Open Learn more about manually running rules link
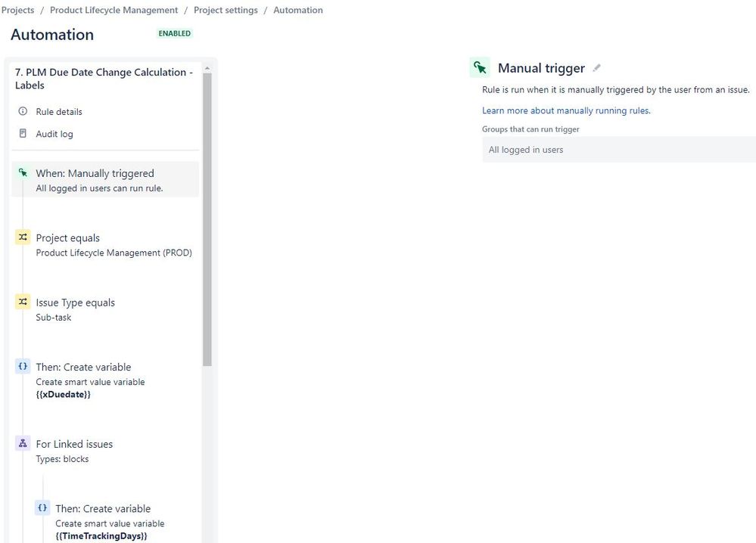 [x=566, y=110]
